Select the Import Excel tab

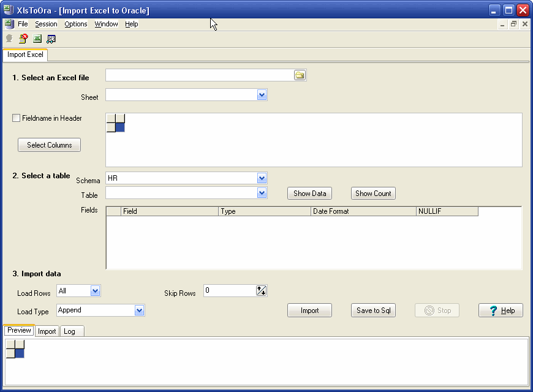[x=25, y=55]
